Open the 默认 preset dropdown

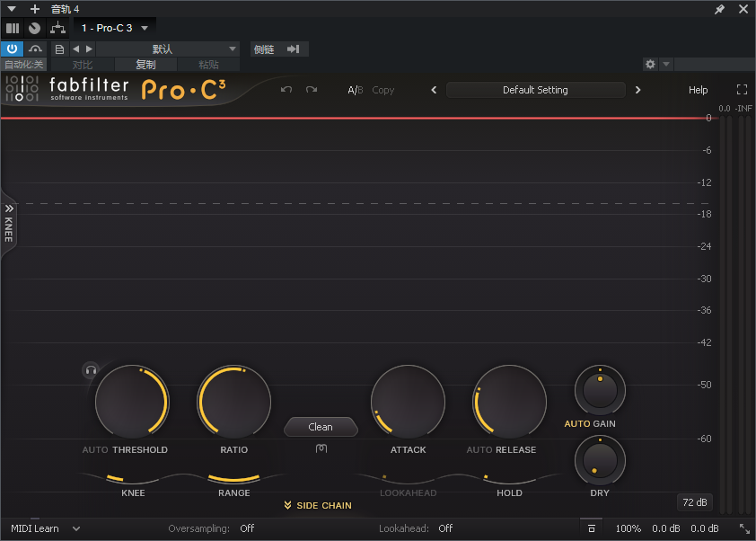point(168,49)
